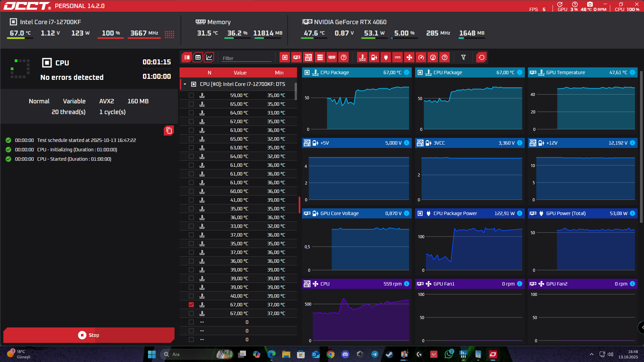
Task: Click the 20 thread(s) setting
Action: (x=68, y=112)
